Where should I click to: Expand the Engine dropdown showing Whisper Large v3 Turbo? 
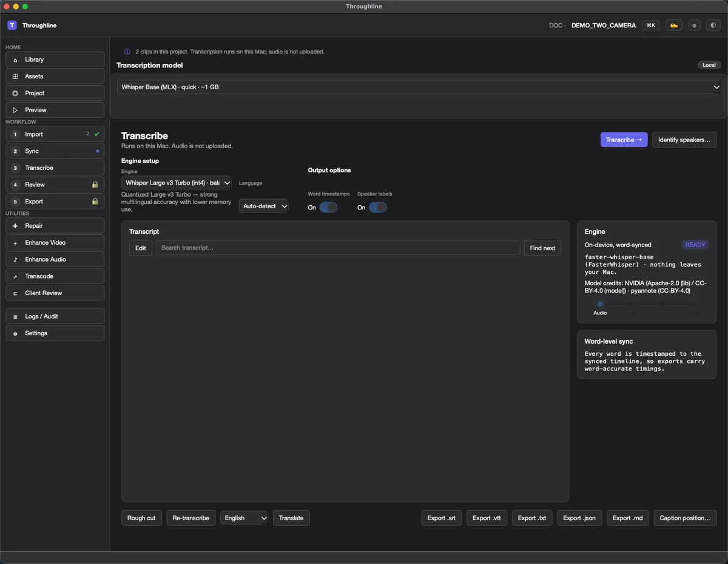point(177,183)
